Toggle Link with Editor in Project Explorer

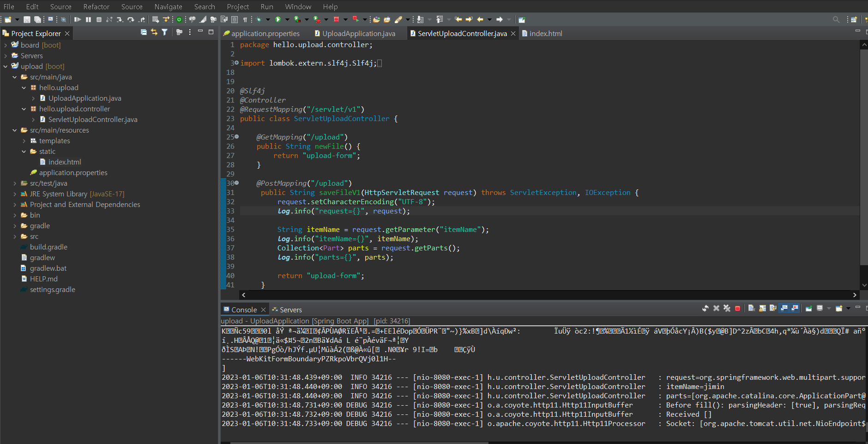pyautogui.click(x=154, y=32)
